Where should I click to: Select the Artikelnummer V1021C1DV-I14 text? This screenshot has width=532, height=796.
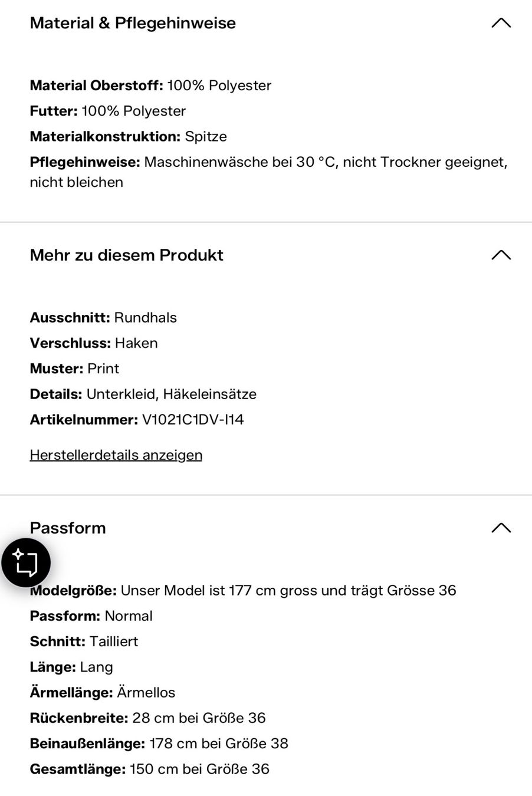tap(137, 420)
